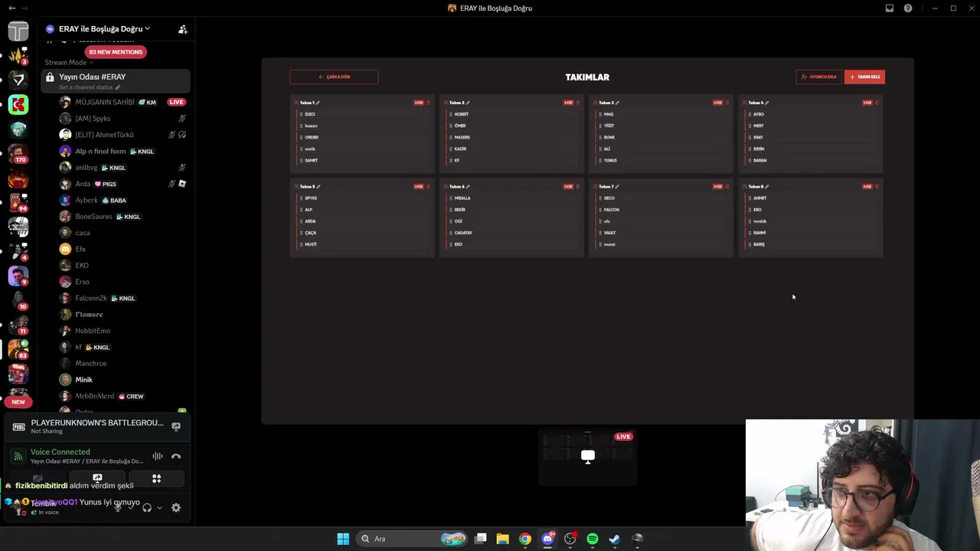The image size is (980, 551).
Task: Open invite people icon beside server name
Action: click(183, 29)
